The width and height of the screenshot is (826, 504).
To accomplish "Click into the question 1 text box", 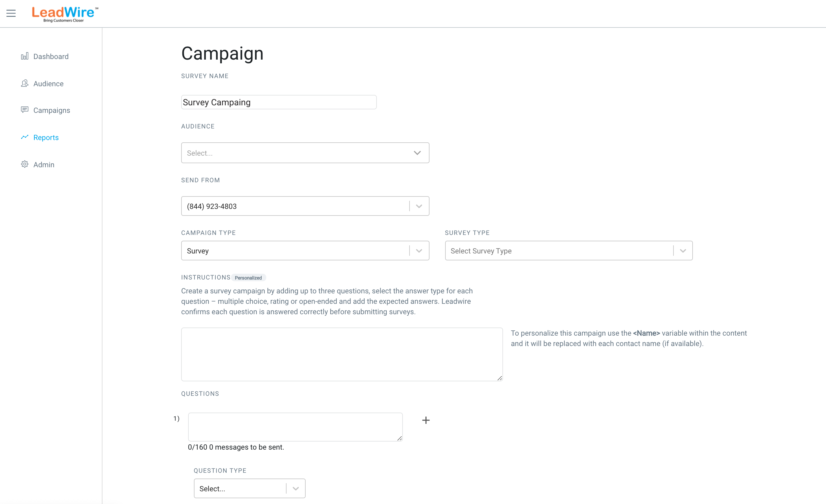I will tap(295, 426).
